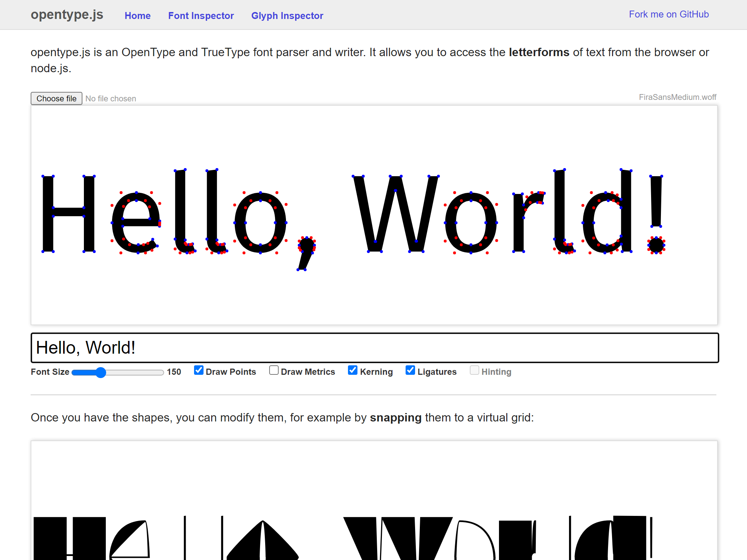The height and width of the screenshot is (560, 747).
Task: Uncheck the Ligatures option
Action: click(x=410, y=370)
